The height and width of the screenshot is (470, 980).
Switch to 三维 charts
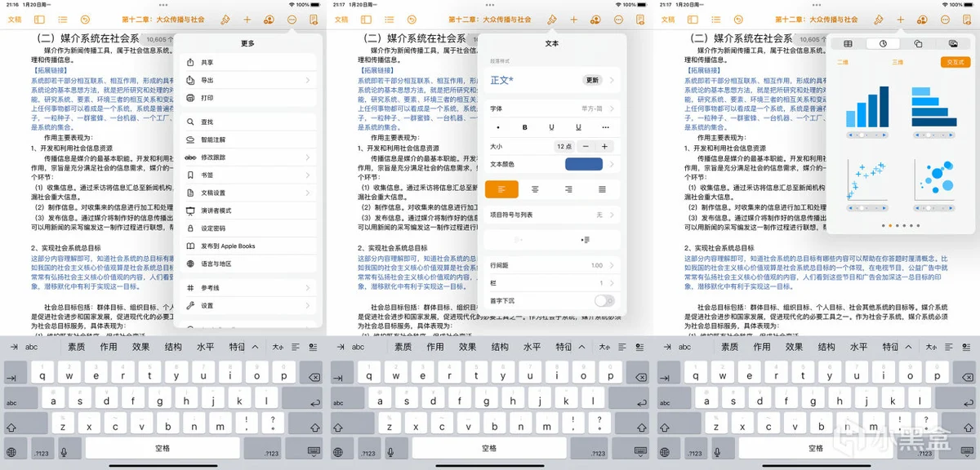tap(897, 62)
